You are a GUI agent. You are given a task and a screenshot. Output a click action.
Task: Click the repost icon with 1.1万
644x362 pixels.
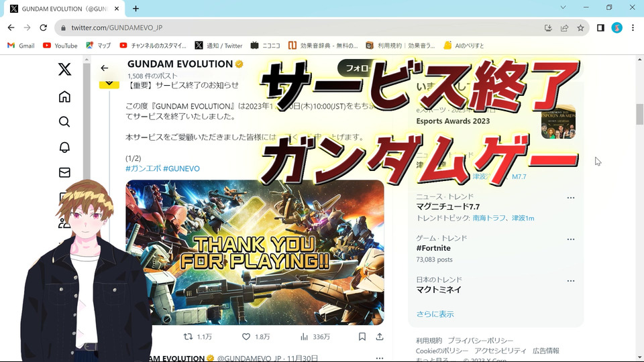tap(188, 337)
